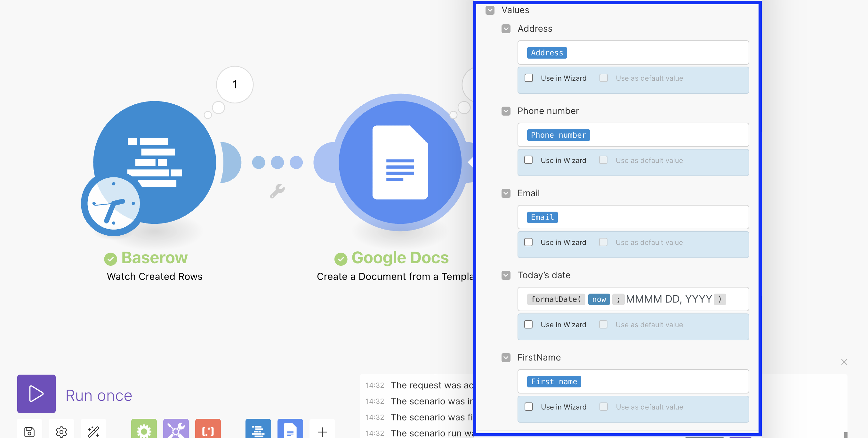Click the auto-align magic wand icon
This screenshot has height=438, width=868.
pos(93,432)
